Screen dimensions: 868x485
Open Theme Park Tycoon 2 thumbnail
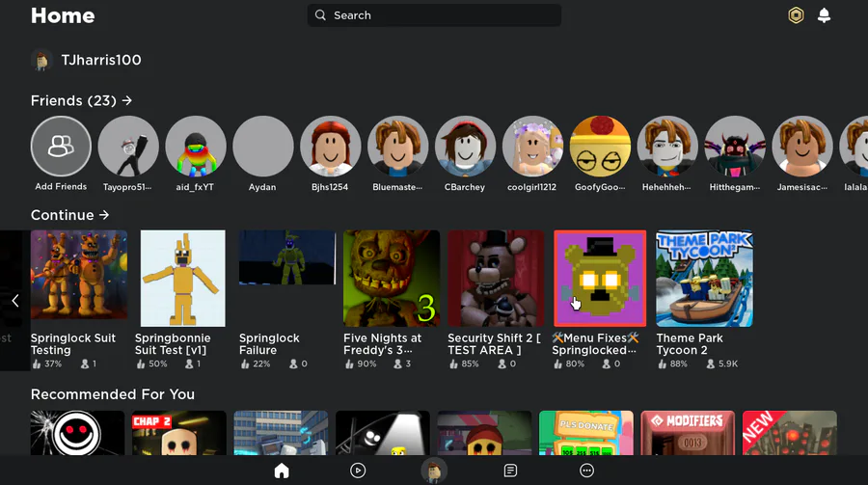(x=704, y=279)
